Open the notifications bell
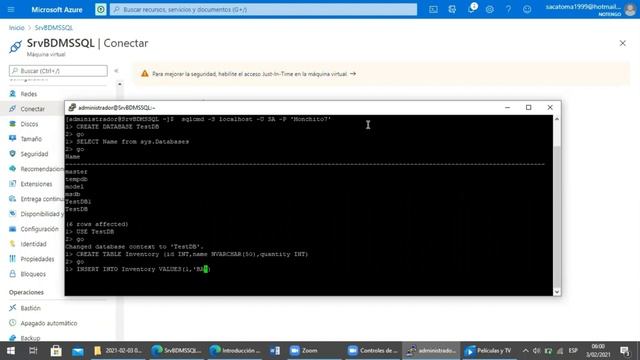Screen dimensions: 640x360 click(471, 9)
